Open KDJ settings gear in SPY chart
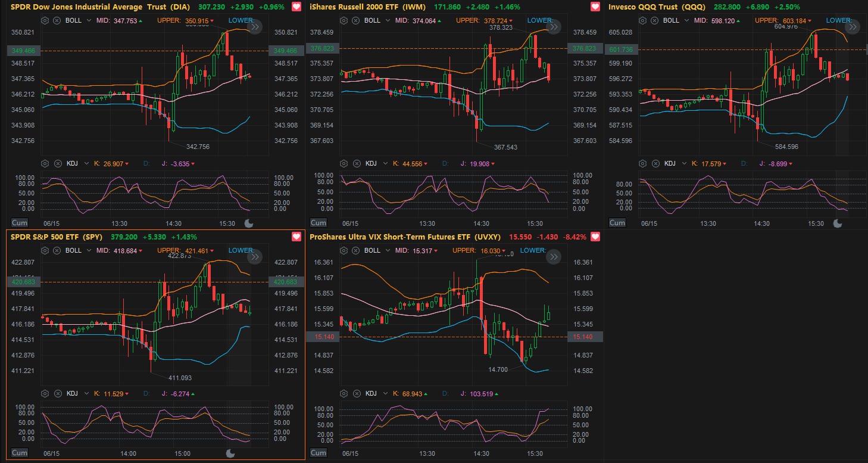The width and height of the screenshot is (868, 463). [45, 393]
